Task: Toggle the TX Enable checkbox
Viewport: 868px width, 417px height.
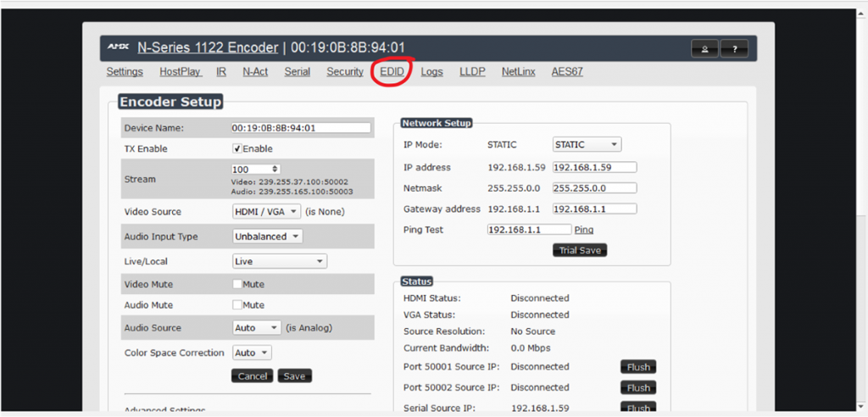Action: pyautogui.click(x=237, y=148)
